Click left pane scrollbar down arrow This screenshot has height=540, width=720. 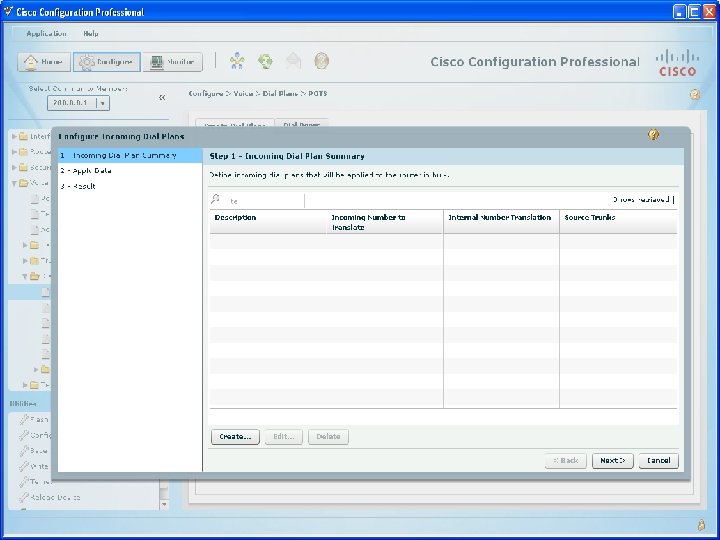(164, 504)
